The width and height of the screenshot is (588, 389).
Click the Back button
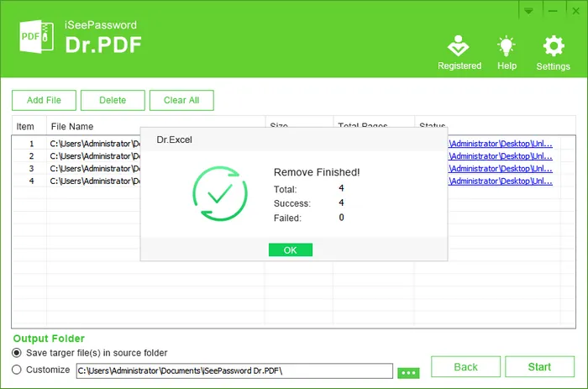[x=465, y=366]
